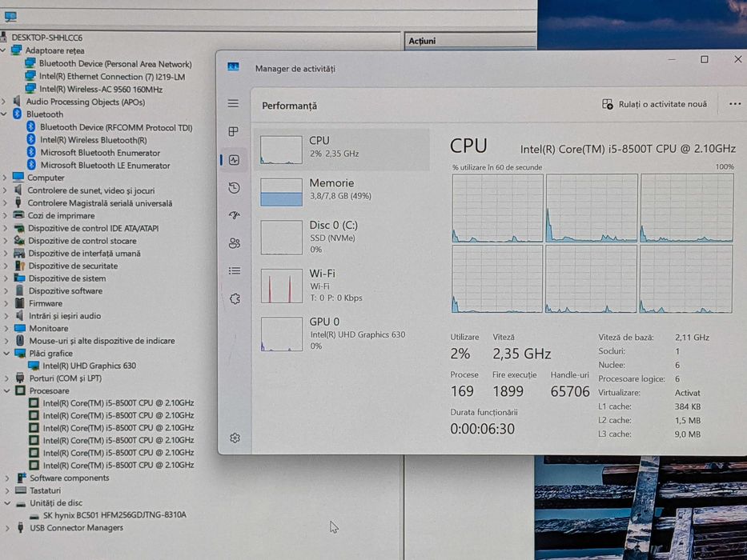Image resolution: width=747 pixels, height=560 pixels.
Task: Expand Controlere de sunet, video și jocuri
Action: coord(5,190)
